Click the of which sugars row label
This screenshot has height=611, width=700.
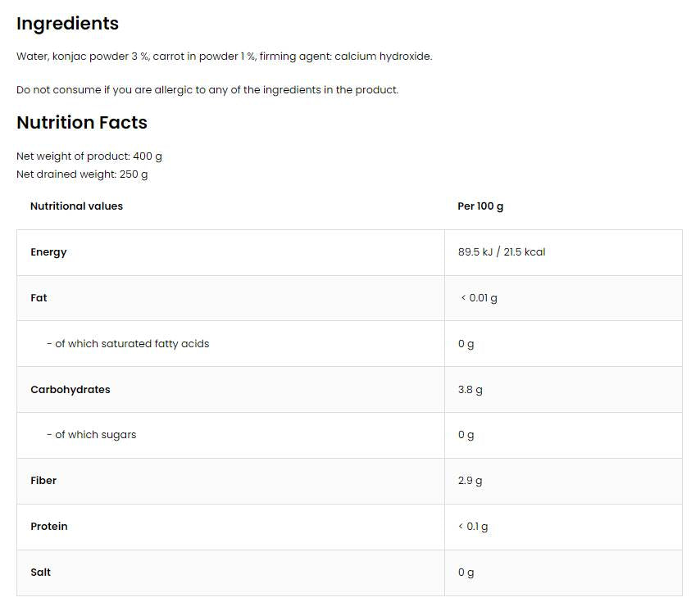[92, 435]
